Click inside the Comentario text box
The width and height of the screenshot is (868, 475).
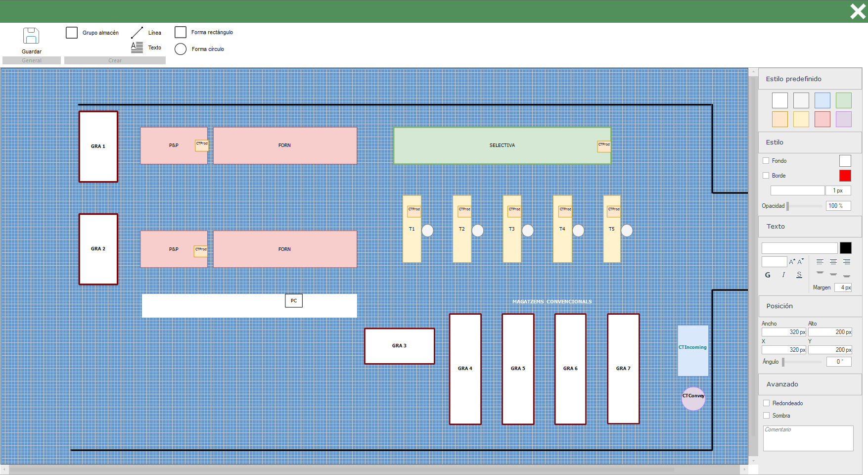click(808, 439)
